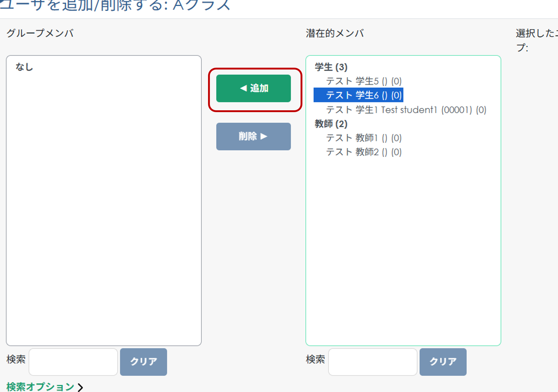558x392 pixels.
Task: Click the グループメンバ list box
Action: pos(104,201)
